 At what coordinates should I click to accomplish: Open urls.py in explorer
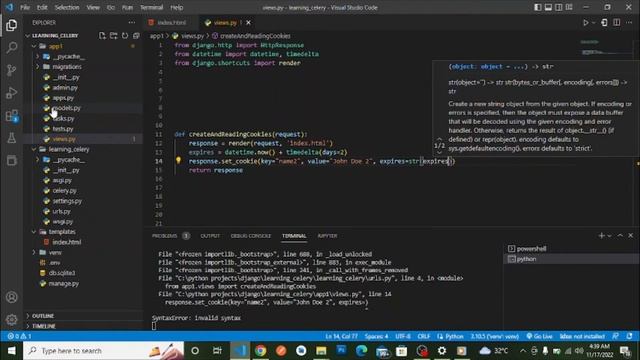62,211
